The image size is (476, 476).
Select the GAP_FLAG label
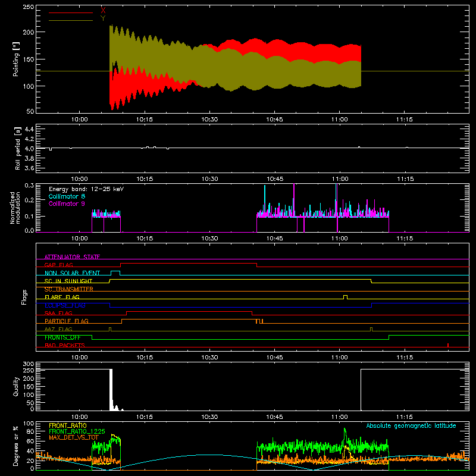click(x=58, y=265)
